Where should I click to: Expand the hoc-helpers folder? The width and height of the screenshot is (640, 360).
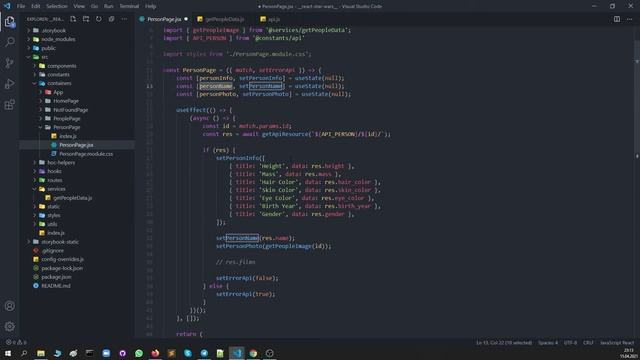61,162
